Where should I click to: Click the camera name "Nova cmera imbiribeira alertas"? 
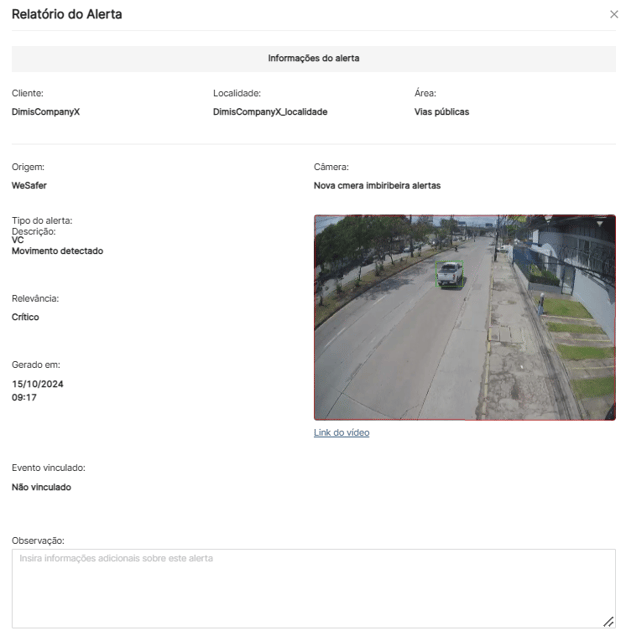point(377,185)
